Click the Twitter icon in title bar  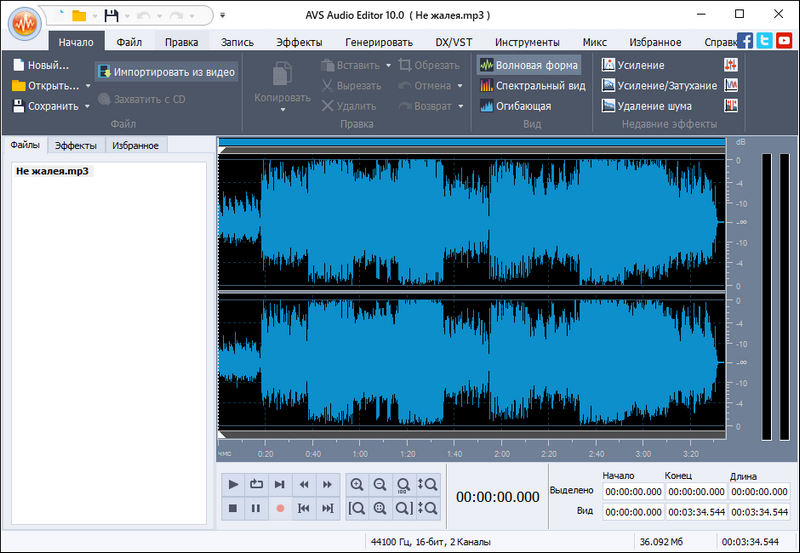click(765, 41)
